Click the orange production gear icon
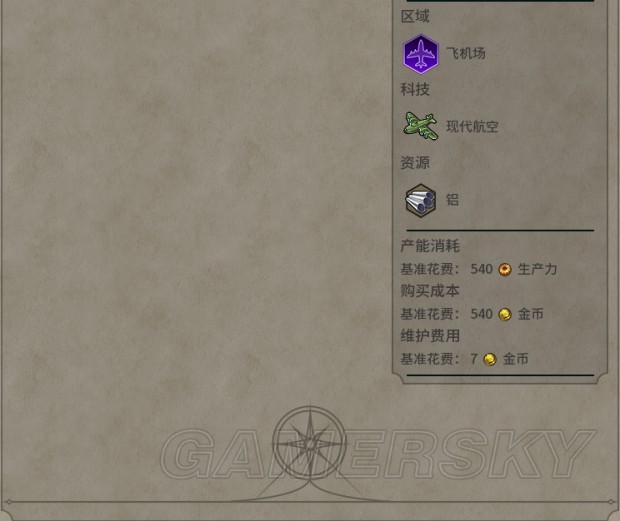 [505, 270]
